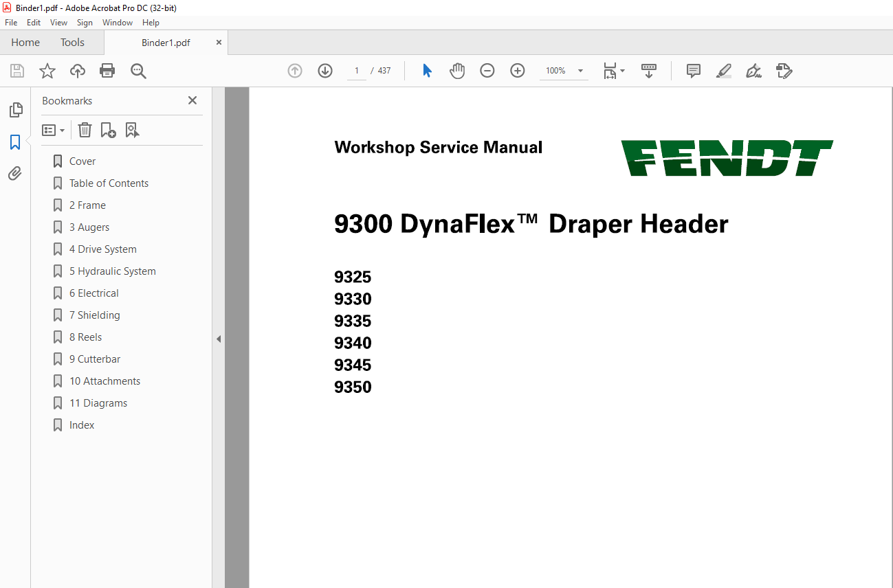Open the stamp/share tool icon
The height and width of the screenshot is (588, 893).
click(784, 71)
